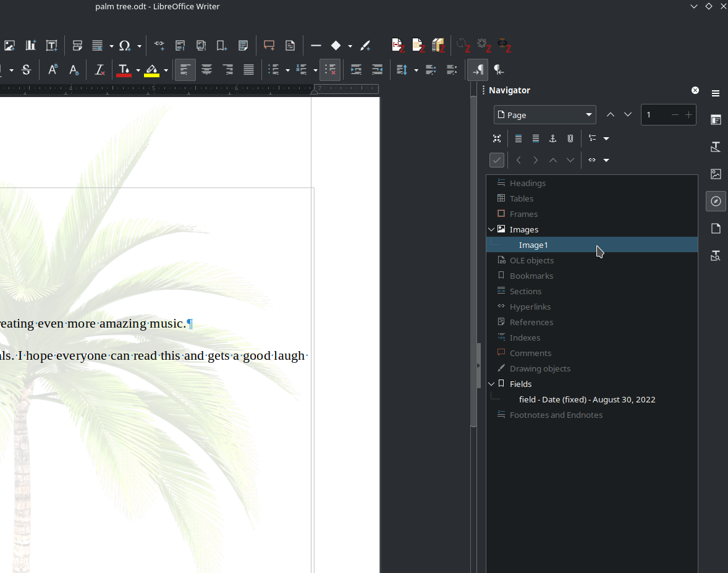Collapse the Images branch in Navigator

(x=492, y=229)
